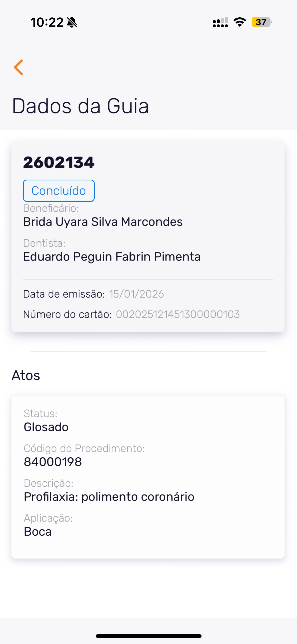Tap the home indicator bar
The height and width of the screenshot is (644, 297).
(x=148, y=636)
